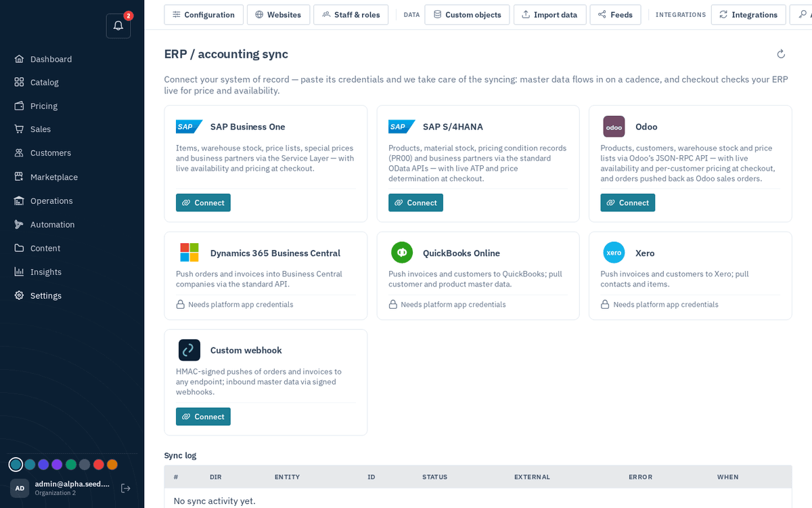Select the purple theme color swatch
The width and height of the screenshot is (812, 508).
pos(57,465)
